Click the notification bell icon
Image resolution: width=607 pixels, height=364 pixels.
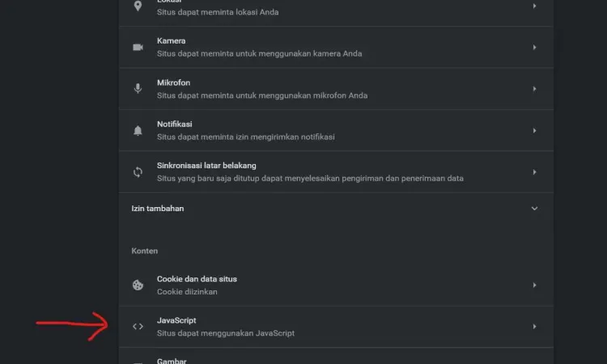(x=138, y=130)
